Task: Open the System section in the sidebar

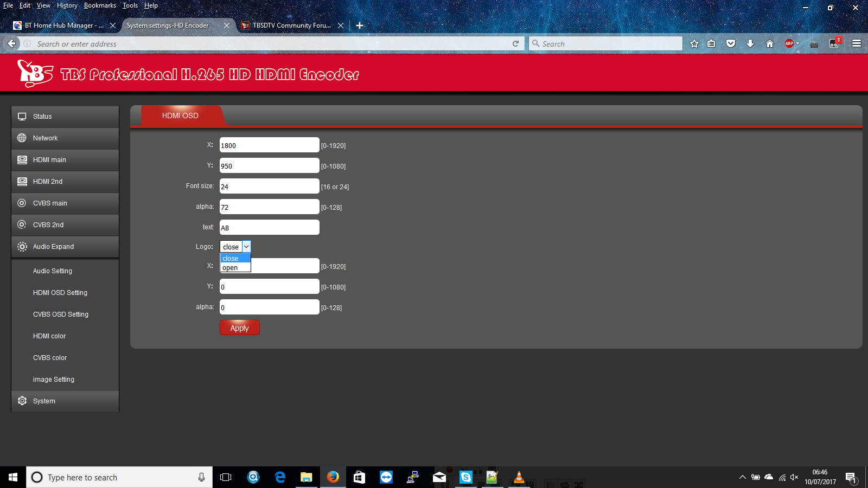Action: coord(65,401)
